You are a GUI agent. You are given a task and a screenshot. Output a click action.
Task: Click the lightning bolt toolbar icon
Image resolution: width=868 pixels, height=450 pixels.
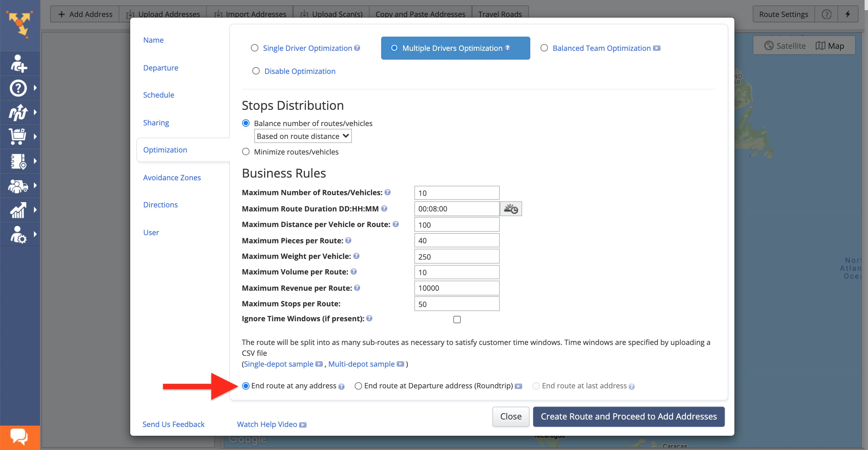click(x=848, y=14)
